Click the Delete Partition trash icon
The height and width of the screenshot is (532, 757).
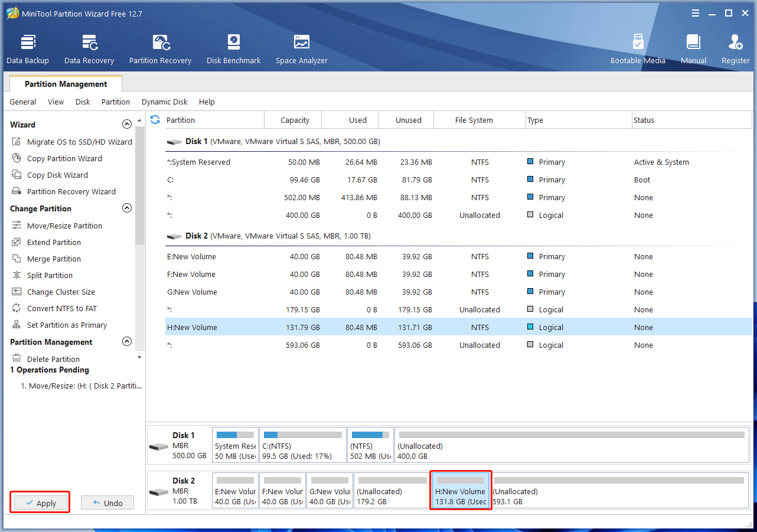point(17,359)
